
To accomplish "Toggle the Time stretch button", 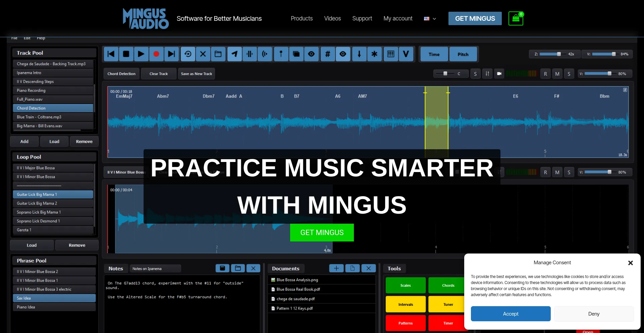I will click(434, 54).
